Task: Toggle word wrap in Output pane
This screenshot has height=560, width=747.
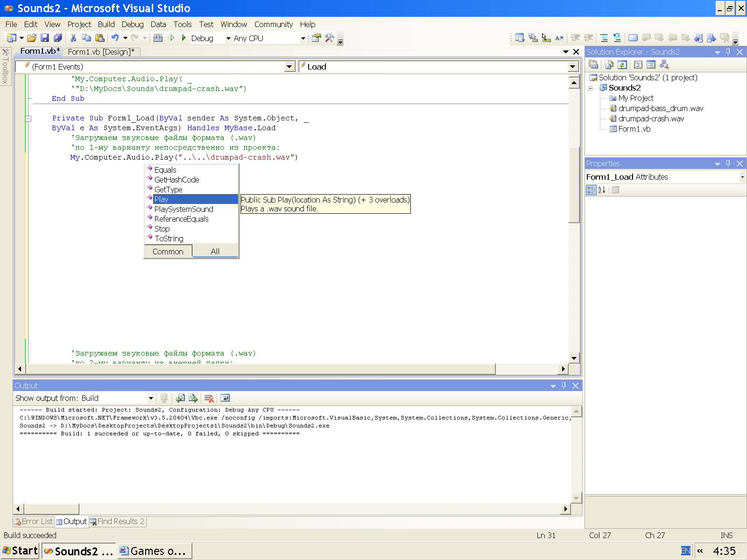Action: (225, 398)
